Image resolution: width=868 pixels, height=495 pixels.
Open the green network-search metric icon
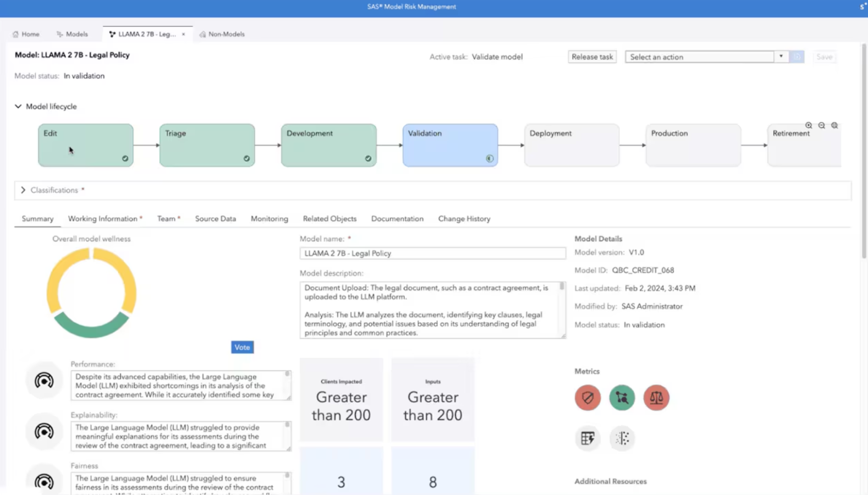pyautogui.click(x=622, y=397)
